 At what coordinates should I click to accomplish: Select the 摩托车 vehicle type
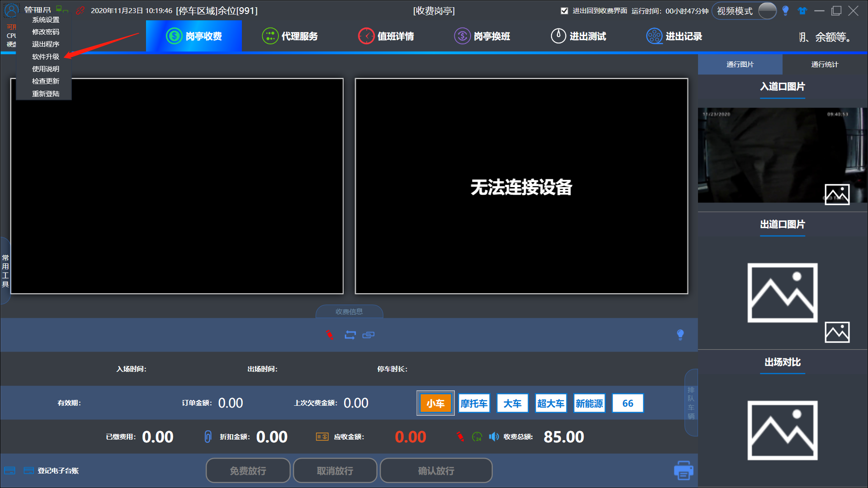point(474,403)
